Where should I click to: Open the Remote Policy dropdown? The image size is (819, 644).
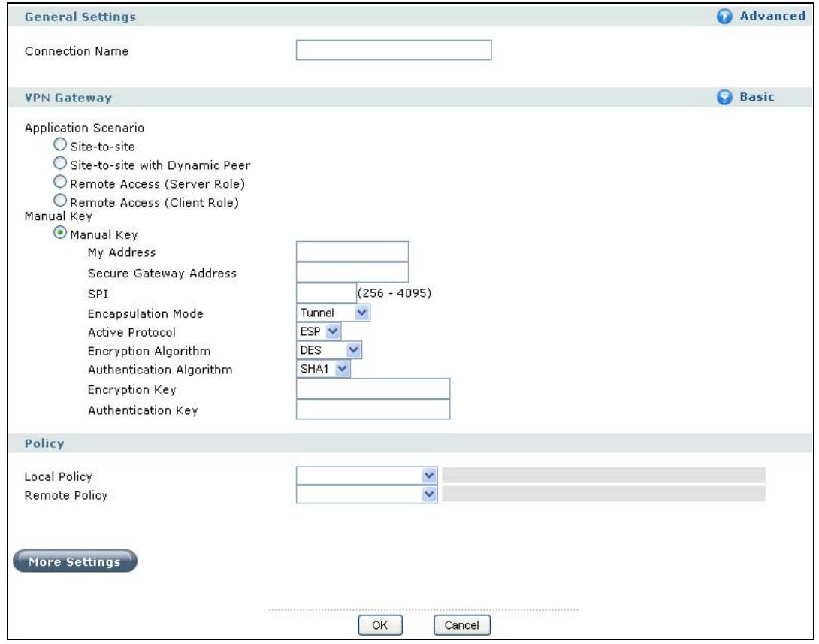click(366, 494)
